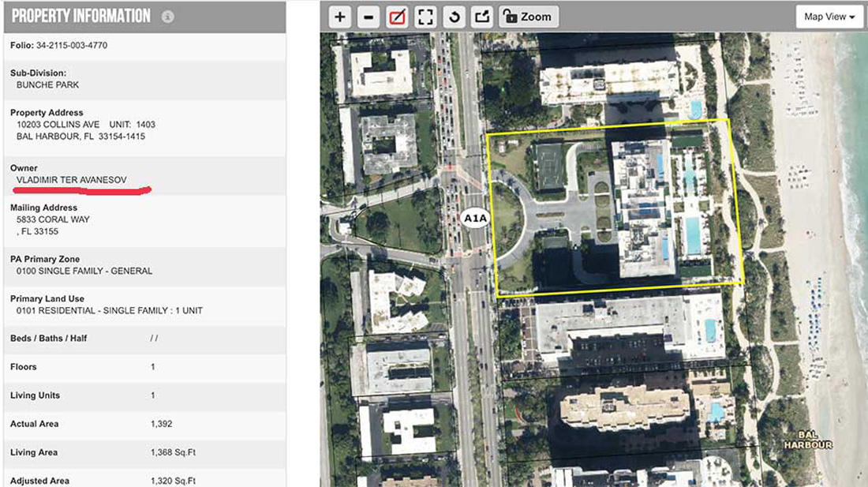This screenshot has height=487, width=868.
Task: Select owner name Vladimir Ter Avanesov
Action: point(71,180)
